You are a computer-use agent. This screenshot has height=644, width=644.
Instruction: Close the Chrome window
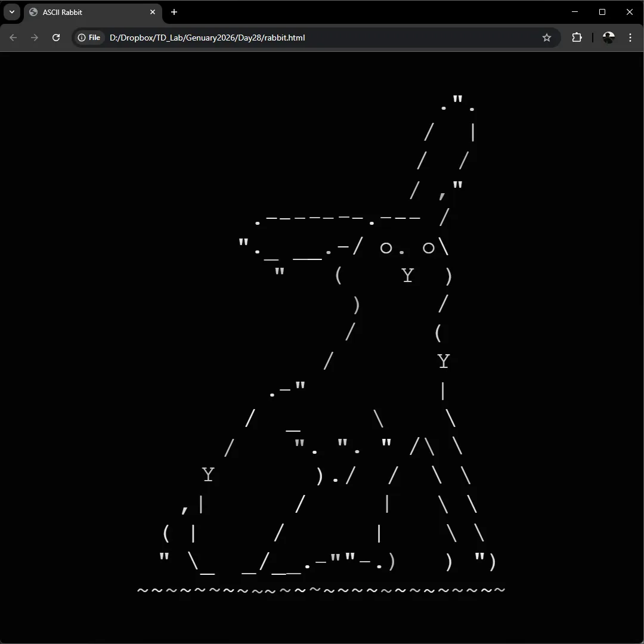point(630,12)
